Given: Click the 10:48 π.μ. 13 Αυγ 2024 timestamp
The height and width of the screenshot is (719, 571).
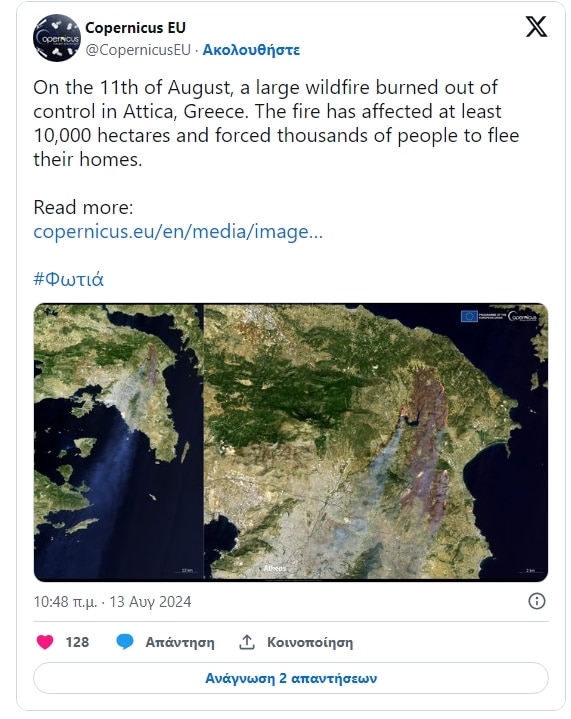Looking at the screenshot, I should [x=112, y=602].
